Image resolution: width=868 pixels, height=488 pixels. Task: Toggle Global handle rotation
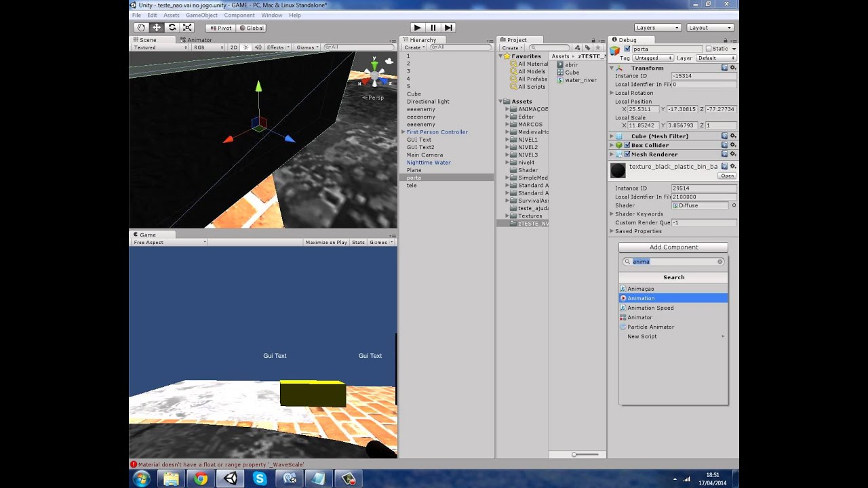click(x=251, y=28)
